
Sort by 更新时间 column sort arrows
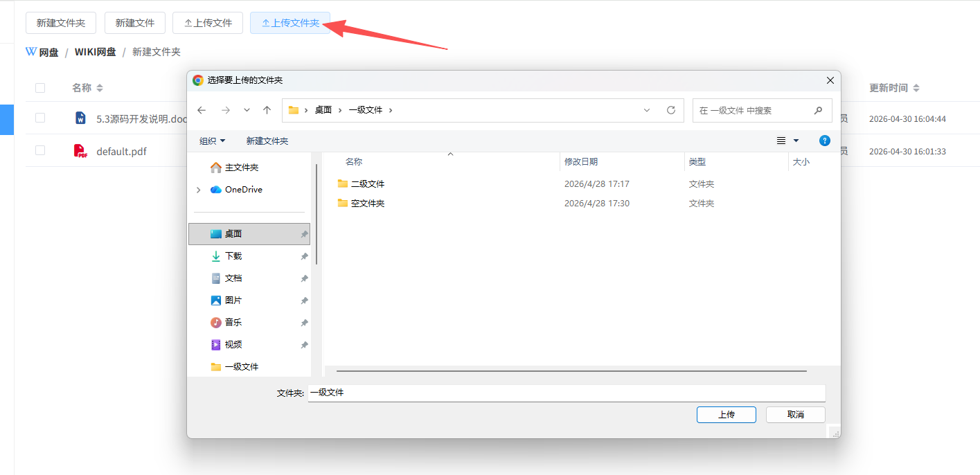pos(916,88)
